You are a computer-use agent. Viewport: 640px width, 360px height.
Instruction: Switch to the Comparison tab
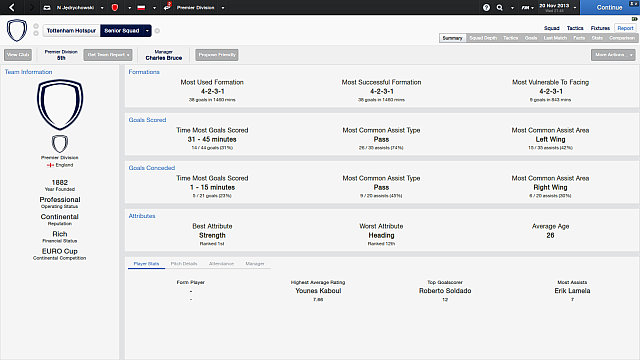tap(622, 38)
